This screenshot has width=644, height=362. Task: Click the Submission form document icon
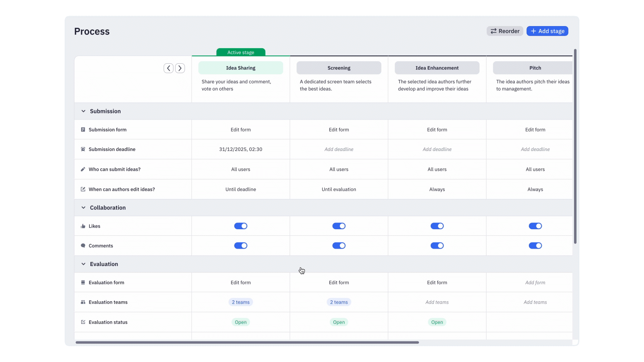coord(83,129)
